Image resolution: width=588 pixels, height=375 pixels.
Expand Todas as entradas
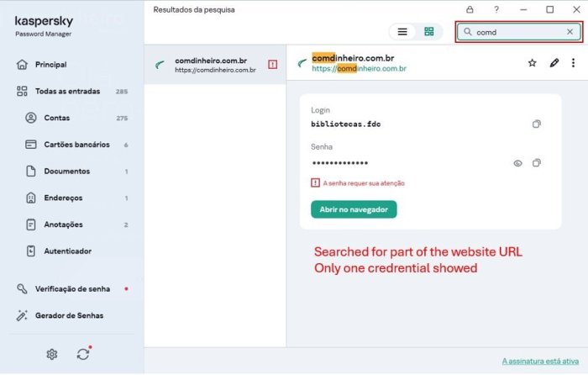(x=67, y=91)
